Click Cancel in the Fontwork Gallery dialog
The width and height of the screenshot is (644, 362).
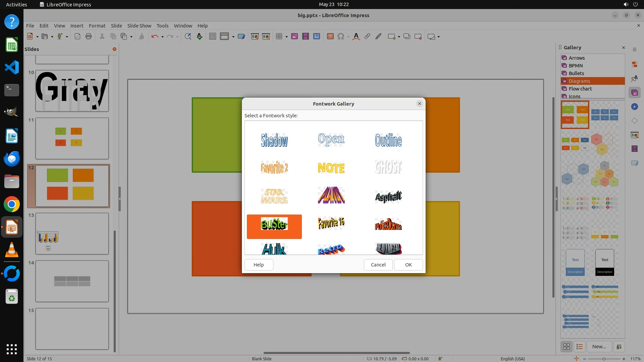point(378,264)
